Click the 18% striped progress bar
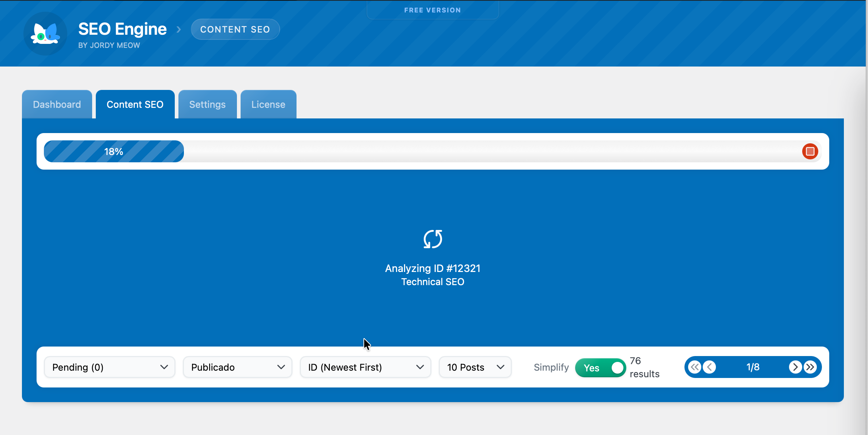Viewport: 868px width, 435px height. point(114,151)
